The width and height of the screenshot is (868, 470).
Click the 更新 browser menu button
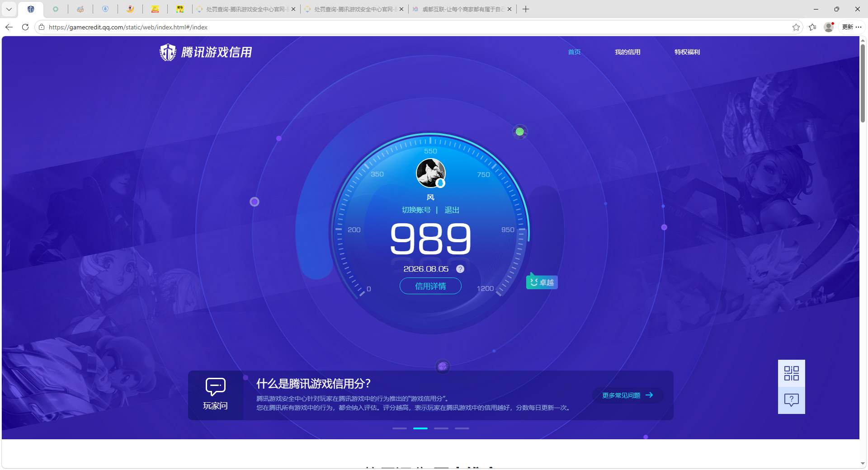[x=852, y=27]
